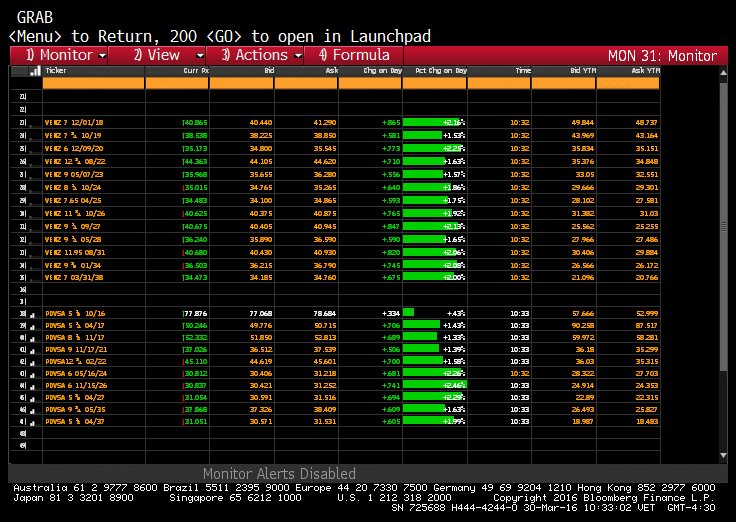
Task: Select the PDVSA 6 05/16/24 ticker
Action: click(x=76, y=374)
